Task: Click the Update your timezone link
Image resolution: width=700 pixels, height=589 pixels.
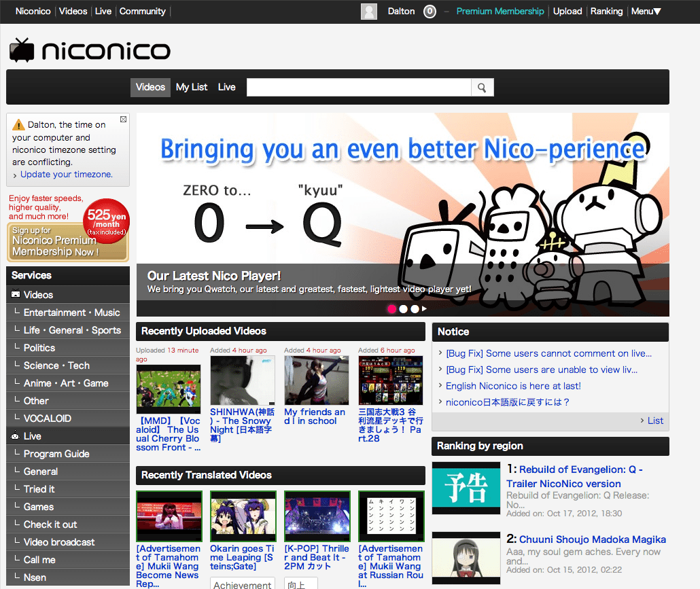Action: (67, 175)
